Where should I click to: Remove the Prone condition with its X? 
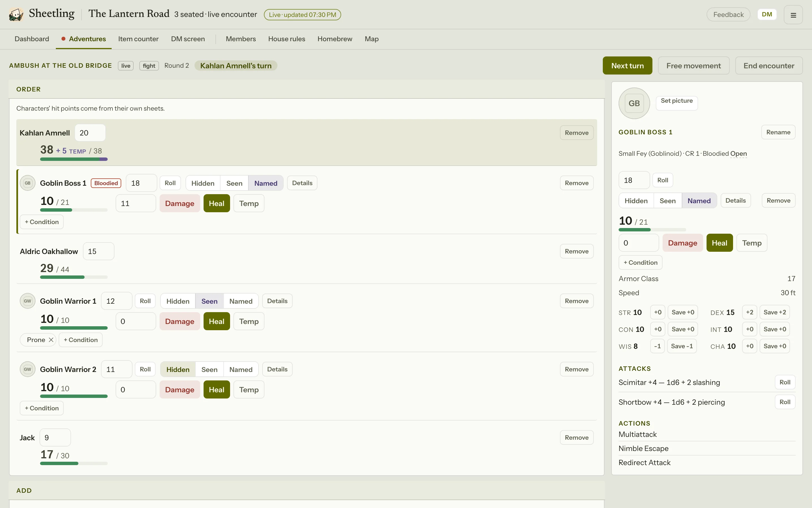pos(51,340)
